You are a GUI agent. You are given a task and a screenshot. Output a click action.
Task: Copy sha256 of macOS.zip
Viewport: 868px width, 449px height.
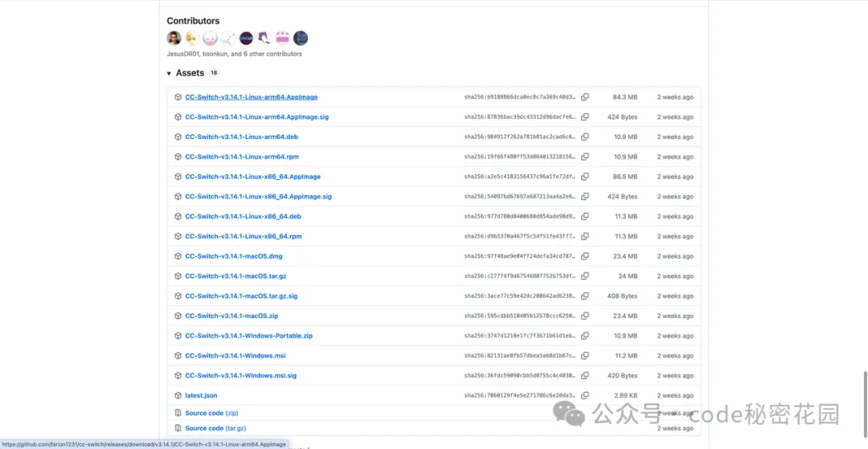tap(584, 316)
